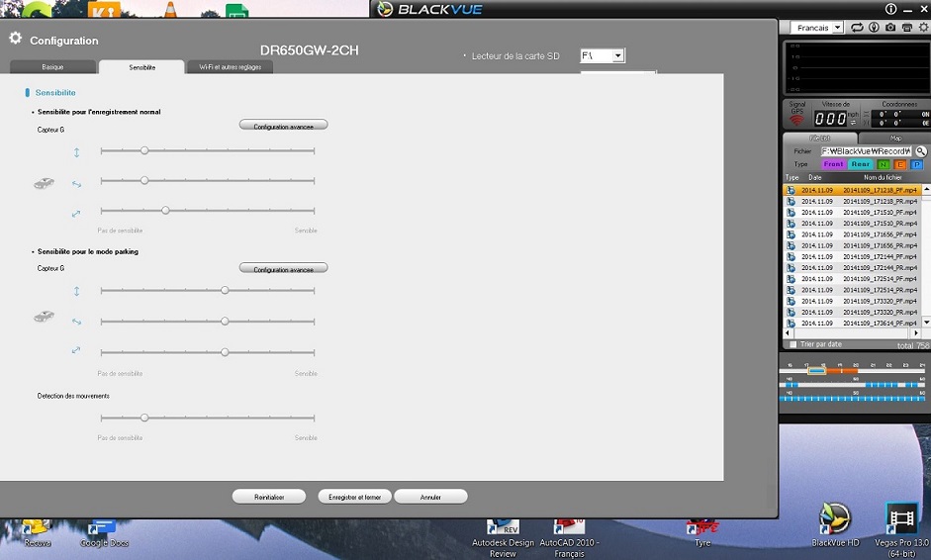The image size is (931, 560).
Task: Switch to the Map tab
Action: pos(895,138)
